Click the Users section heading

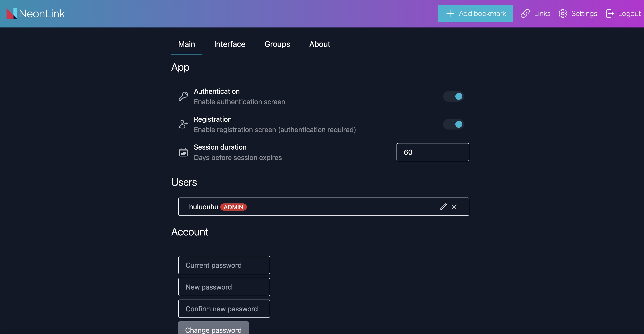click(x=184, y=182)
